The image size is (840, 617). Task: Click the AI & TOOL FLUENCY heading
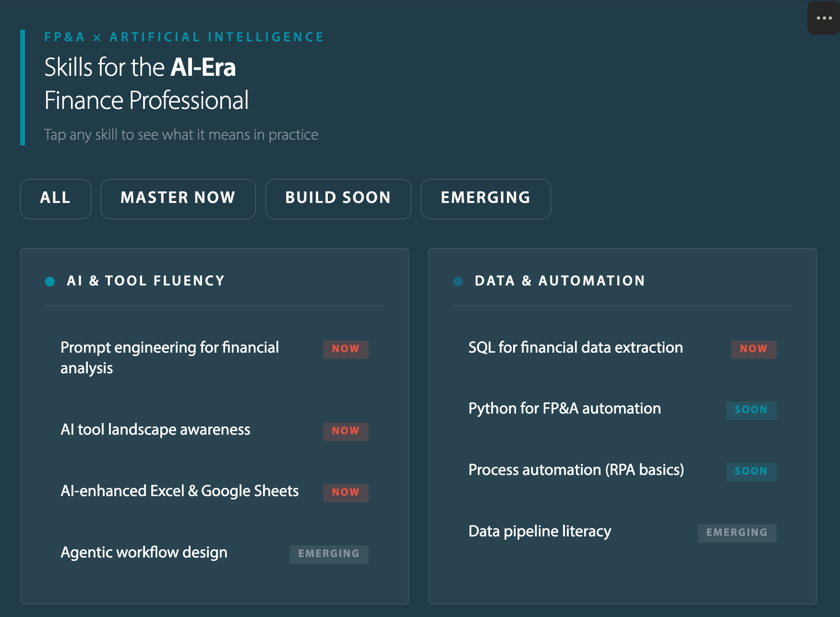[x=146, y=281]
